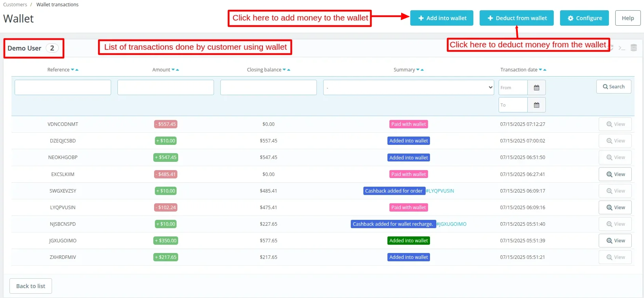Click the To date field

pyautogui.click(x=513, y=105)
